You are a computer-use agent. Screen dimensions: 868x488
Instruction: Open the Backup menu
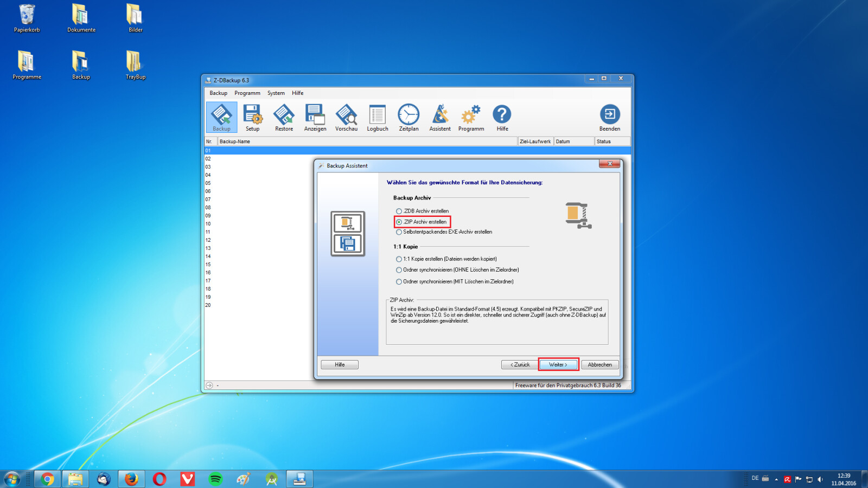click(219, 93)
